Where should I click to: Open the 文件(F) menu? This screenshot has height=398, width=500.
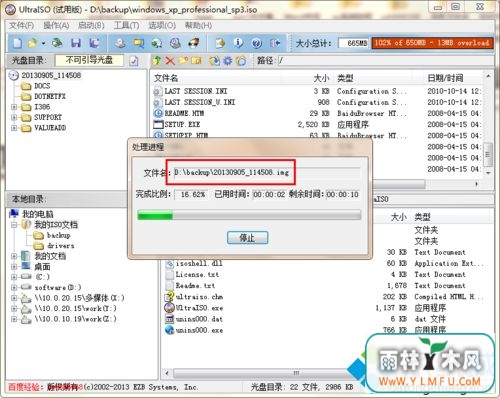pyautogui.click(x=21, y=25)
